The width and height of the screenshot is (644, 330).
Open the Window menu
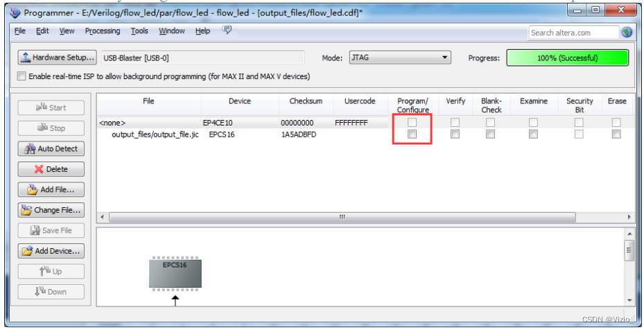tap(172, 31)
